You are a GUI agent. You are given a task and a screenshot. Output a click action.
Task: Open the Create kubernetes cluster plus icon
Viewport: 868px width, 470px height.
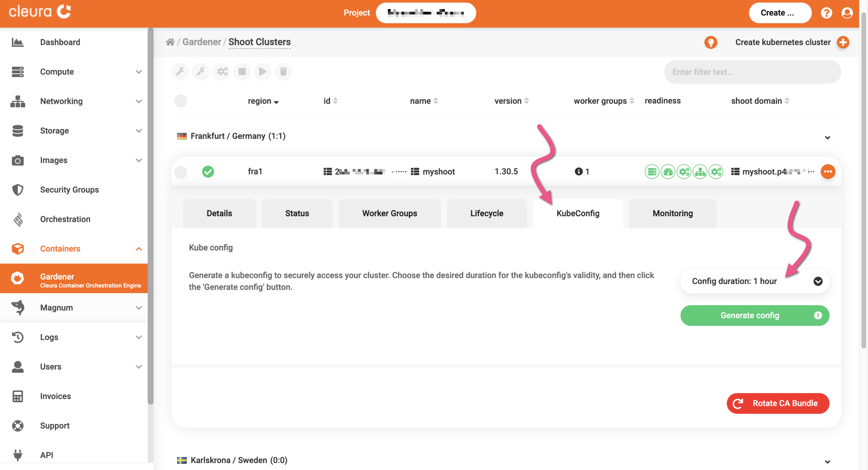(844, 42)
